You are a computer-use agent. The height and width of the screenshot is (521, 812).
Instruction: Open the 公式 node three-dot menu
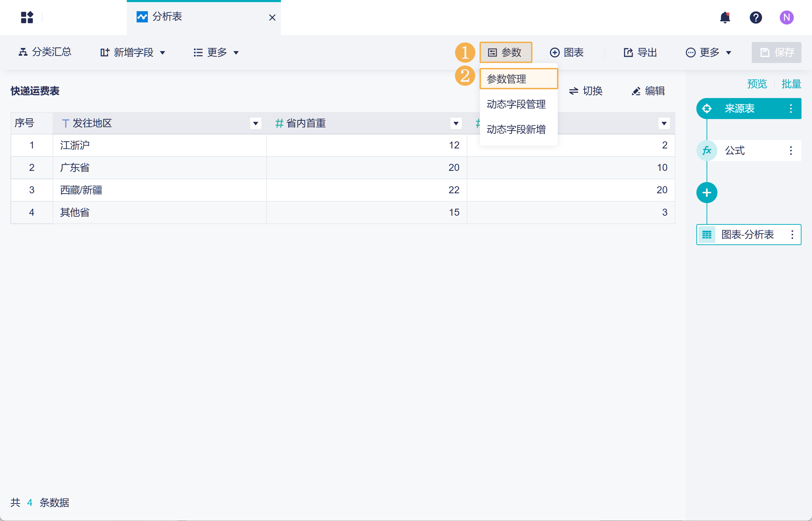(791, 151)
